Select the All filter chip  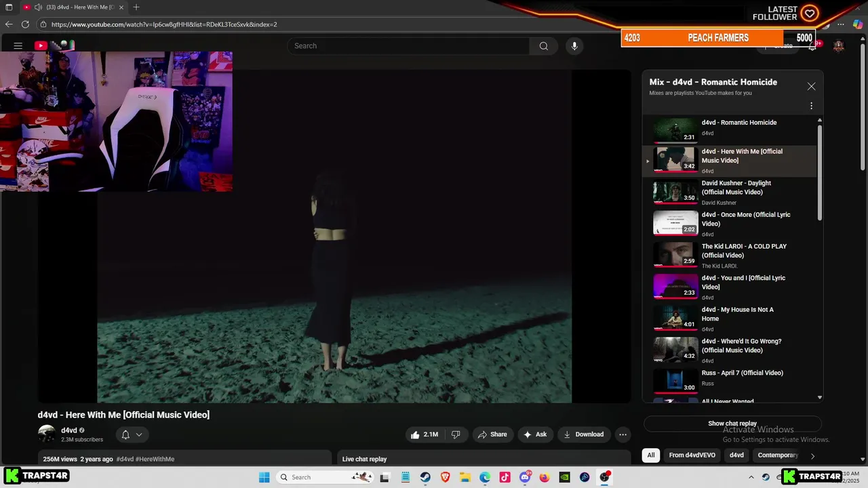click(651, 455)
